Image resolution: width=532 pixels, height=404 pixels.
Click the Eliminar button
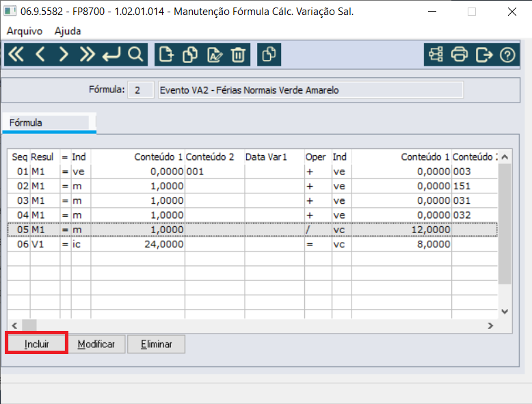157,344
